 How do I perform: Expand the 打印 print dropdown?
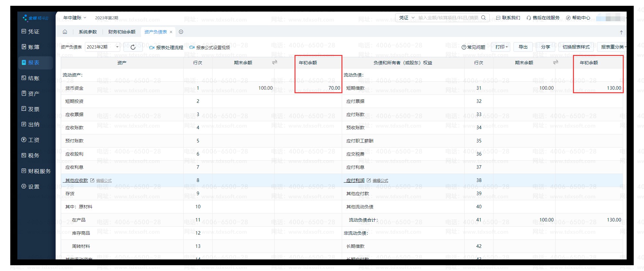(x=501, y=47)
